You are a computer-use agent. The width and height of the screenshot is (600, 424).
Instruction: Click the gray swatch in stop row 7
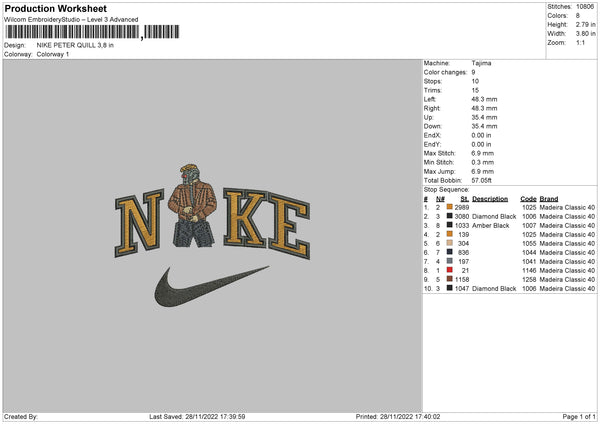coord(450,261)
